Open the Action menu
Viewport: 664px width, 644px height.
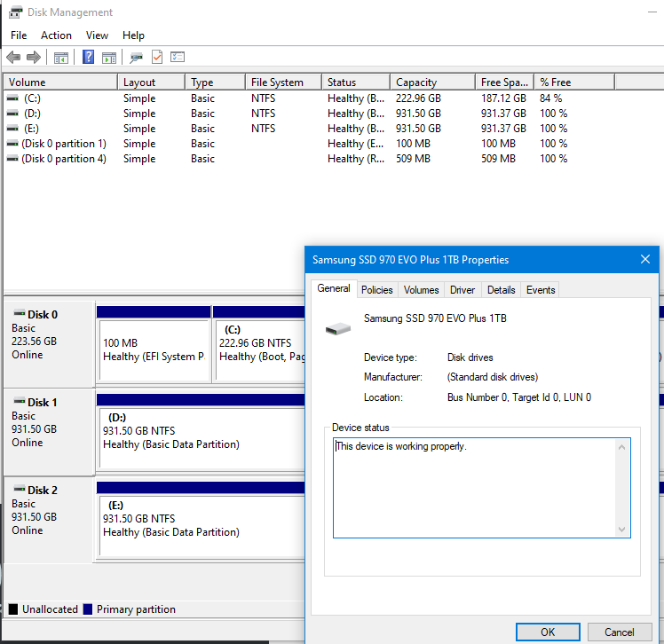[56, 35]
